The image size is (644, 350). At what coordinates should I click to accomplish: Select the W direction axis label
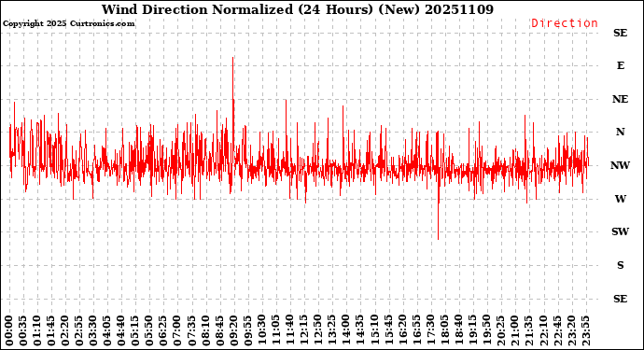(620, 199)
